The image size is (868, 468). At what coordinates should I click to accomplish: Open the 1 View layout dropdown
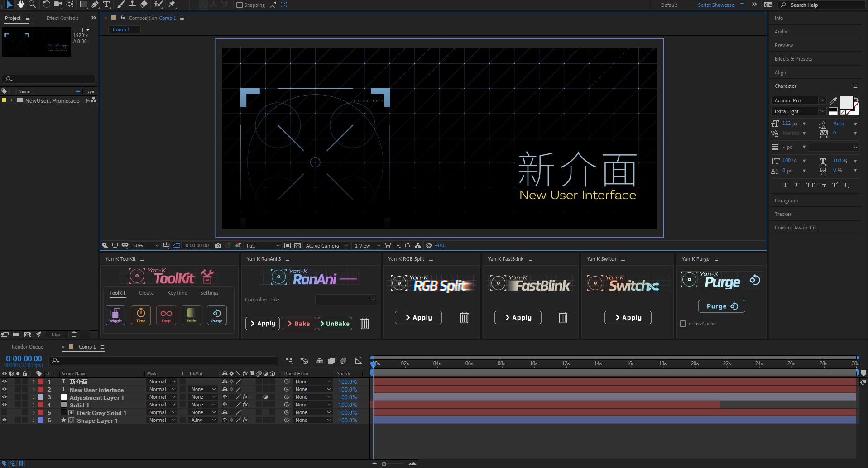point(367,245)
